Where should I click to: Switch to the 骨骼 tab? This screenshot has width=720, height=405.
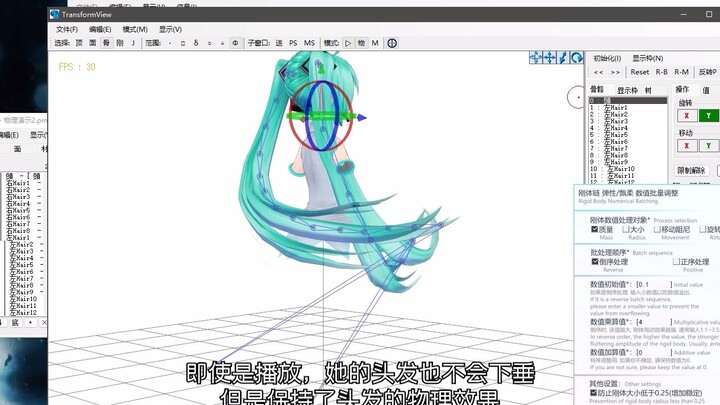[597, 90]
